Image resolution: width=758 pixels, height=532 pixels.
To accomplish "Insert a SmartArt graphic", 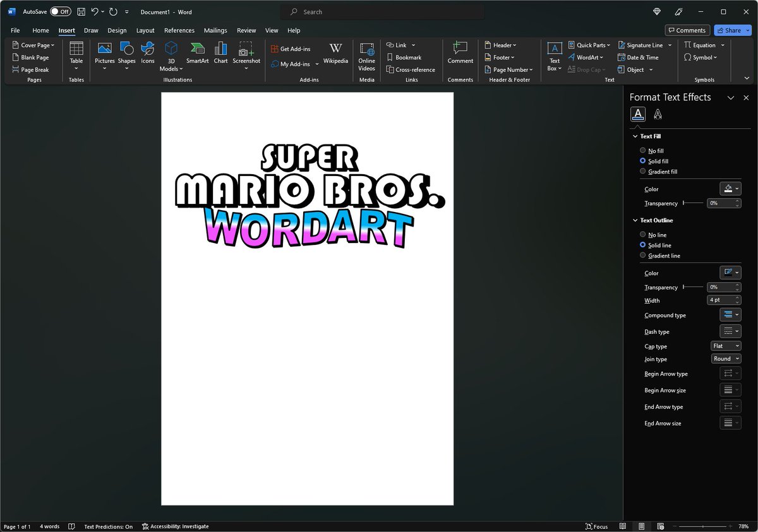I will (197, 53).
